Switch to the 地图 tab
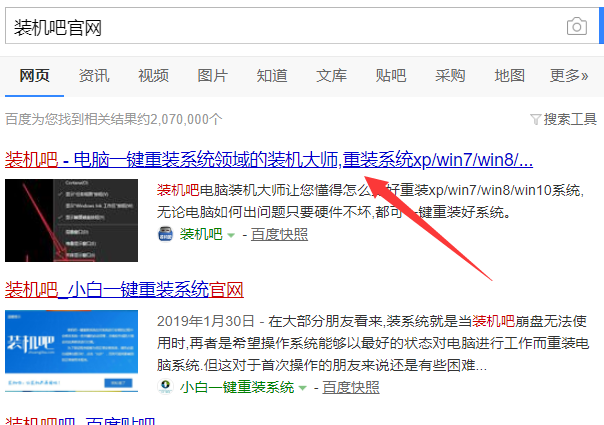 [x=509, y=75]
